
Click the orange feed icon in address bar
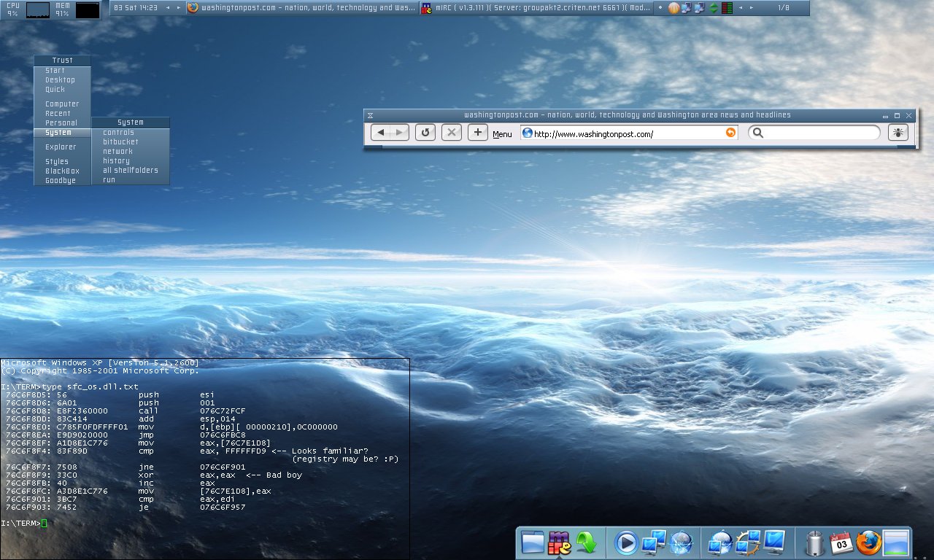(x=730, y=133)
